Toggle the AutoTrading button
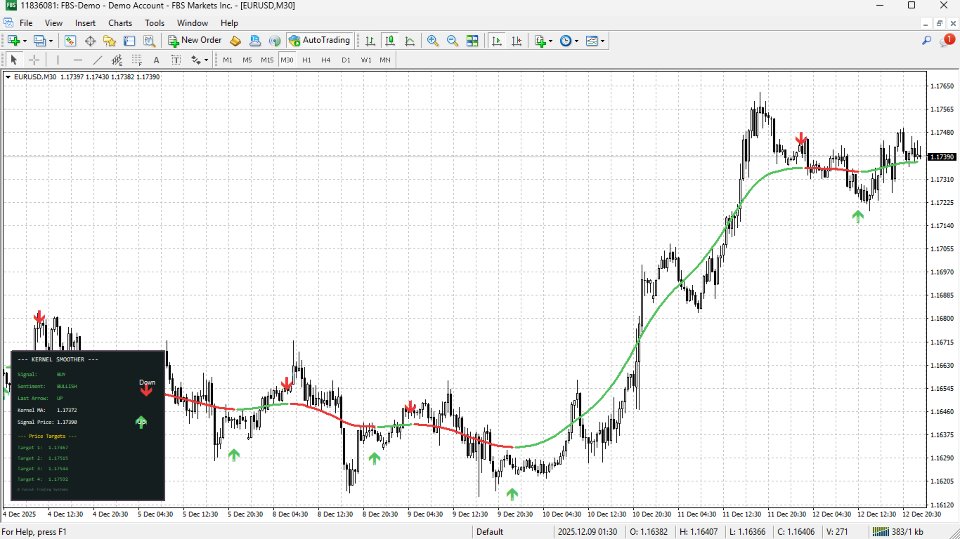The image size is (960, 539). click(x=319, y=40)
